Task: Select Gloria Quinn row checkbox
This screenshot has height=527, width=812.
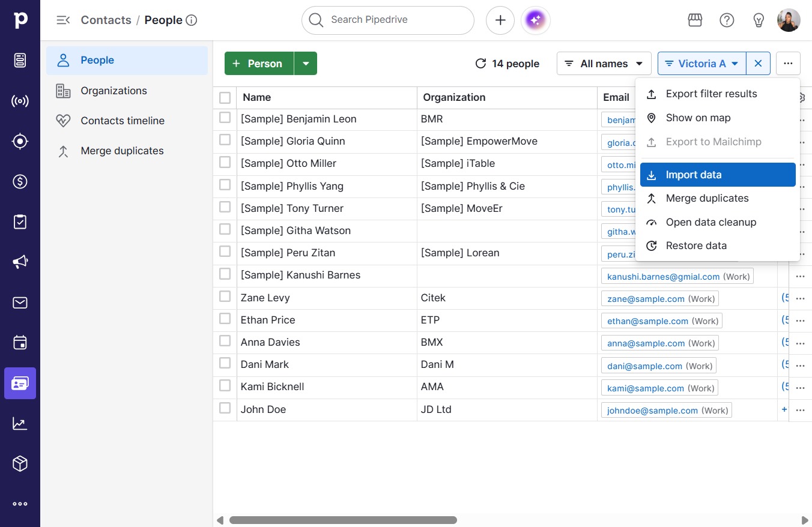Action: point(225,140)
